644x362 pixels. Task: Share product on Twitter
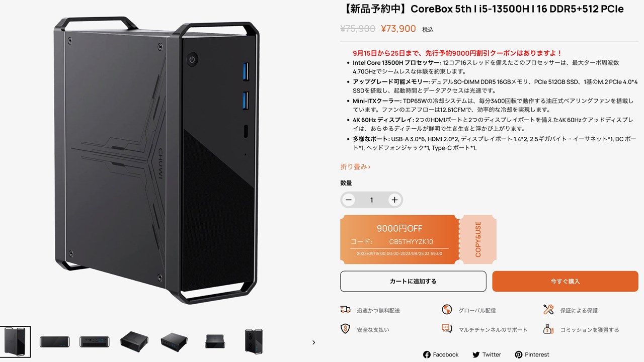tap(487, 354)
